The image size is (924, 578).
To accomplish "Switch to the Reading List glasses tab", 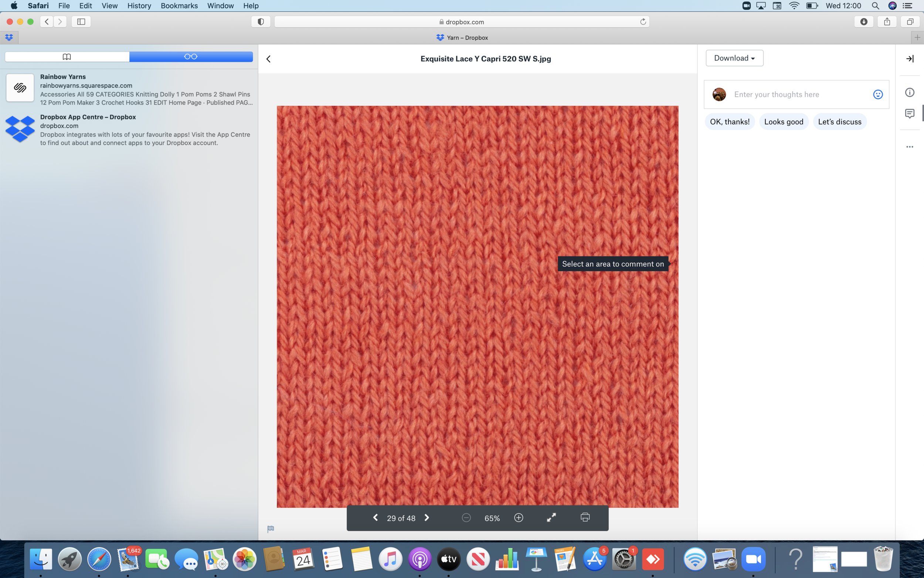I will click(x=191, y=57).
